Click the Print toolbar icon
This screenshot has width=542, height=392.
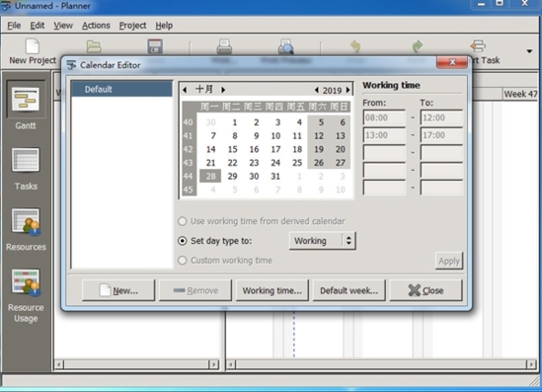[x=224, y=46]
